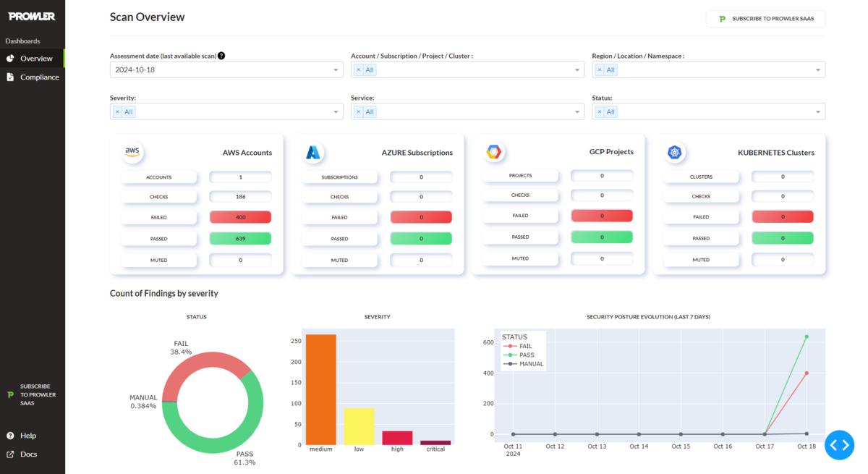Click top Subscribe to Prowler SaaS button
The height and width of the screenshot is (474, 868).
tap(765, 19)
